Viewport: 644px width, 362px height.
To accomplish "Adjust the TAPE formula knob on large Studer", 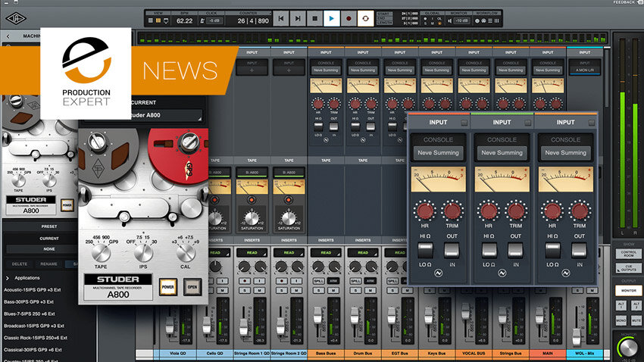I will 101,253.
